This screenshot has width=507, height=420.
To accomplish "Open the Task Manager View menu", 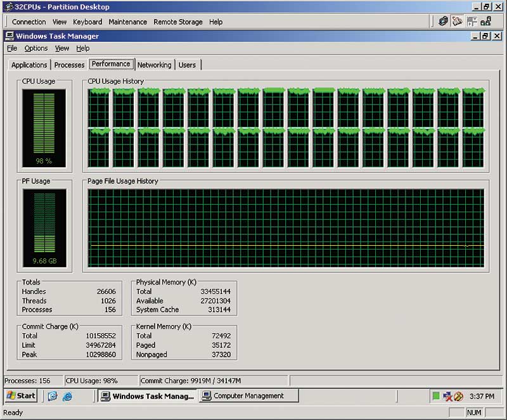I will click(61, 48).
